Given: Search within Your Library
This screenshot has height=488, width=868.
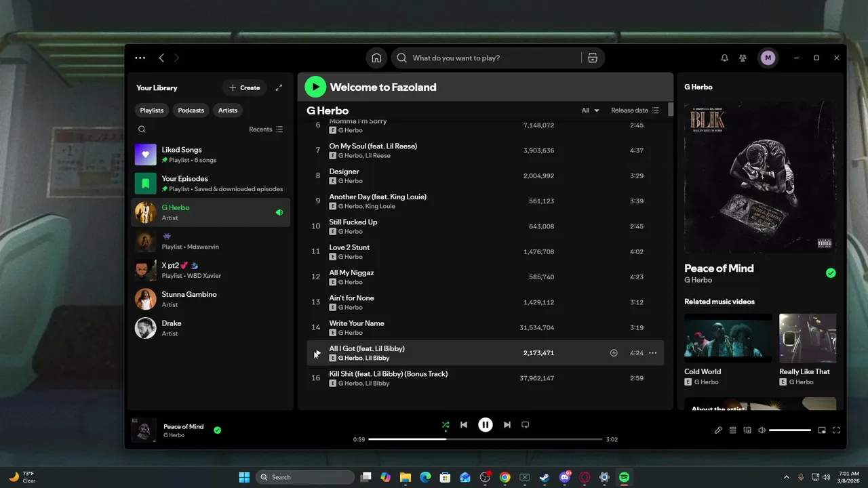Looking at the screenshot, I should (x=142, y=129).
